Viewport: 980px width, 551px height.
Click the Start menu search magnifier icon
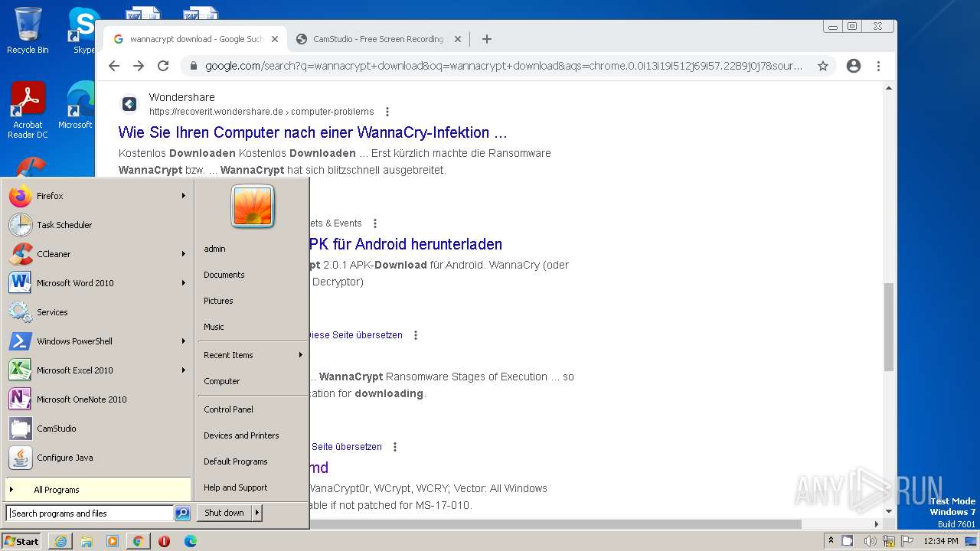[182, 514]
